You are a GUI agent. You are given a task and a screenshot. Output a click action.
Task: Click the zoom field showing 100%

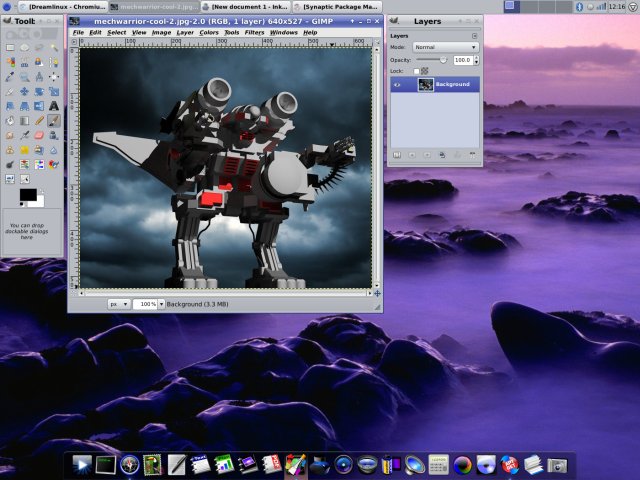(145, 304)
